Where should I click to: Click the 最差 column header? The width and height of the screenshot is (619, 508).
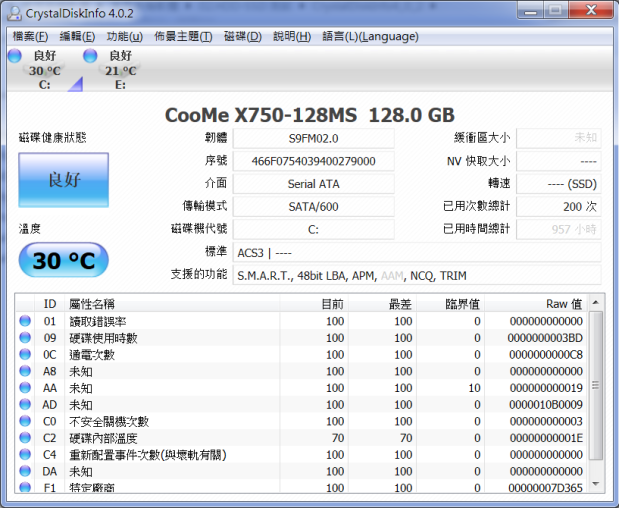382,304
